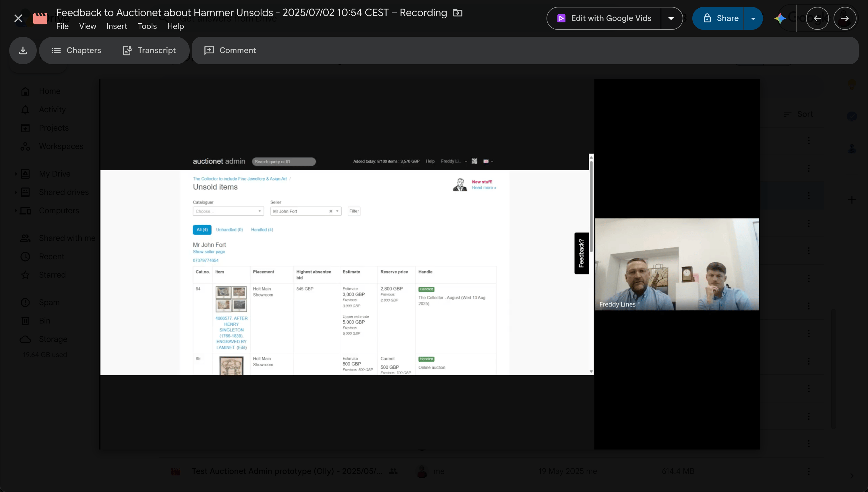
Task: Click the Google Vids logo icon
Action: point(561,18)
